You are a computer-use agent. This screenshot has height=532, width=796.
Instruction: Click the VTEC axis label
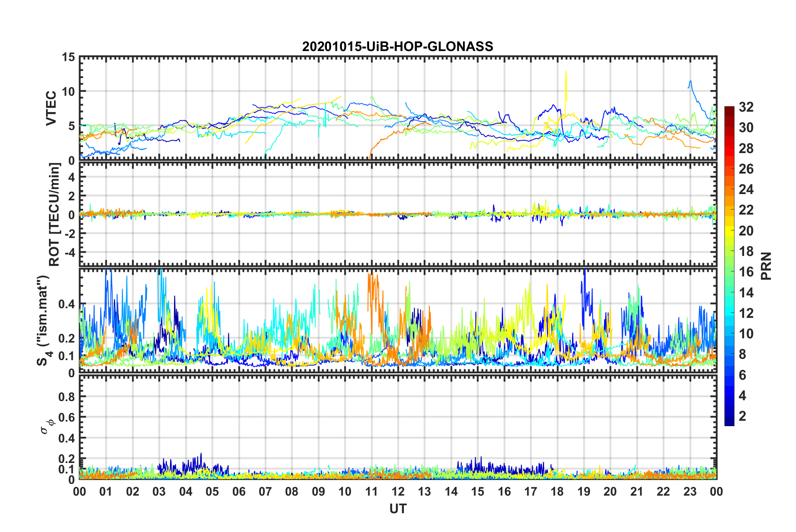tap(51, 108)
